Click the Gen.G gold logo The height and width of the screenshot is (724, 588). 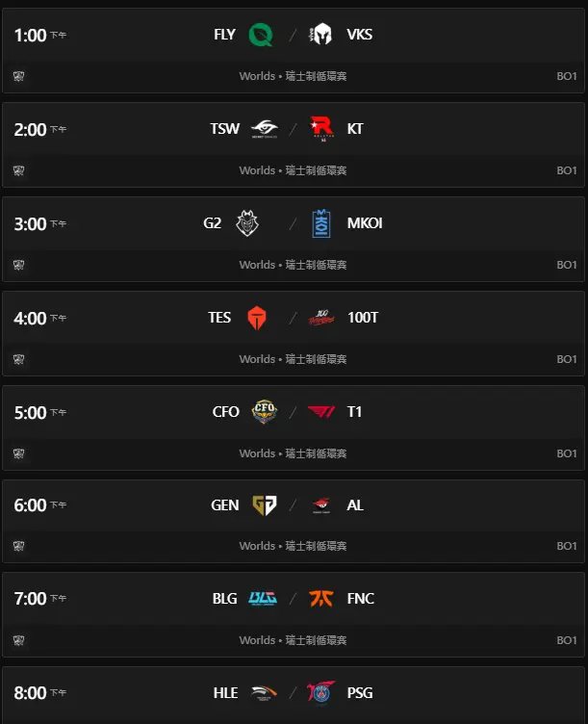click(x=263, y=505)
